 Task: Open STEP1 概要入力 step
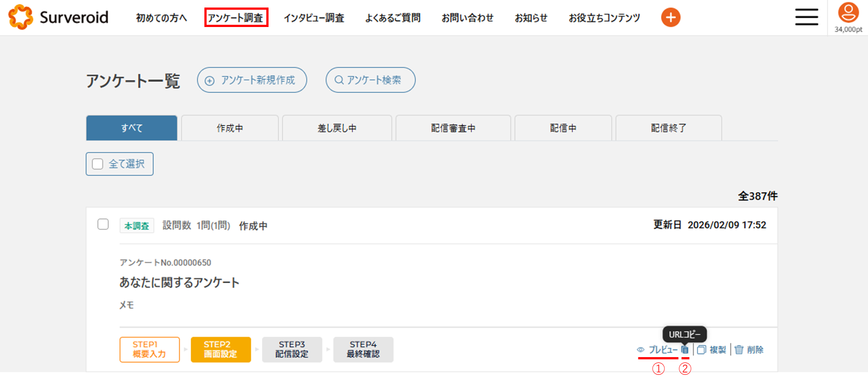pyautogui.click(x=150, y=350)
